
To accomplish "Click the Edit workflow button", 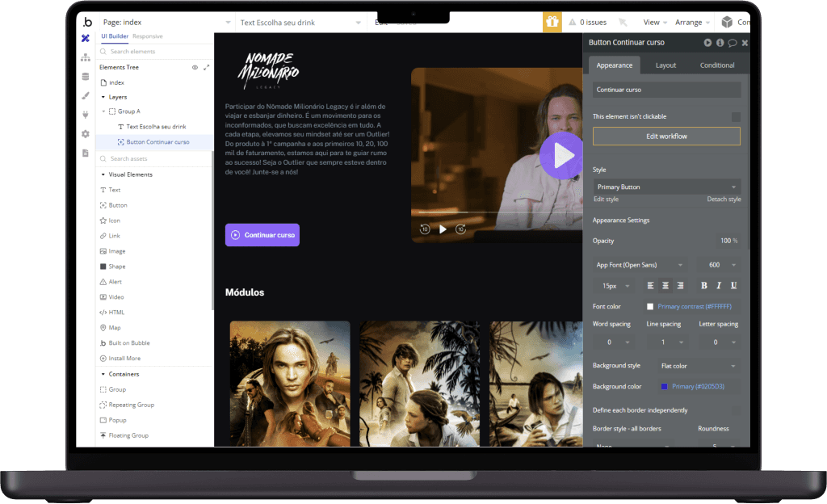I will coord(666,136).
